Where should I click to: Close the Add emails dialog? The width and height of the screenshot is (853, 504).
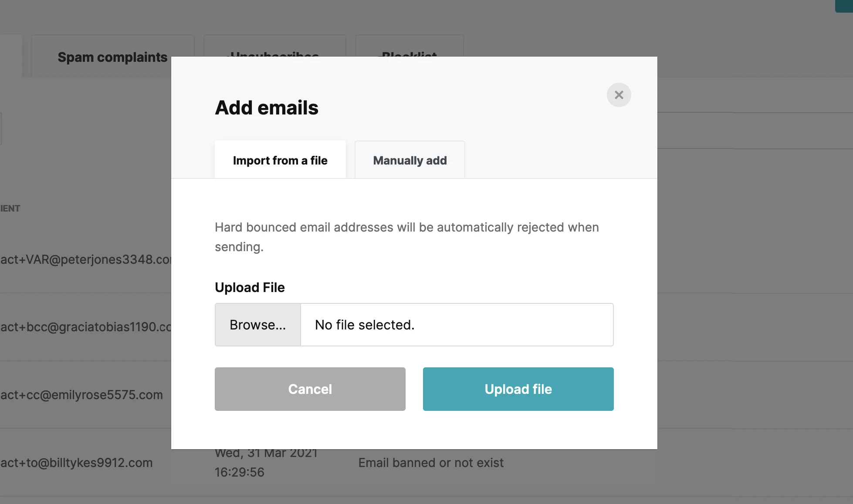tap(619, 95)
